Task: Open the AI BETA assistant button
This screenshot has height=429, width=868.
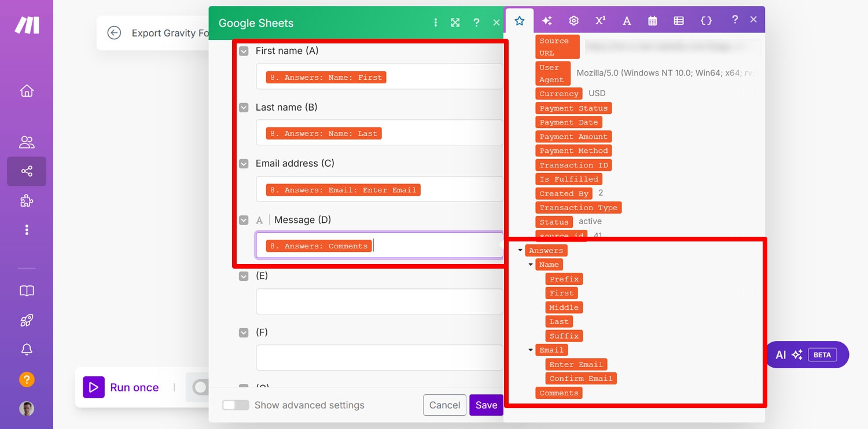Action: click(807, 355)
